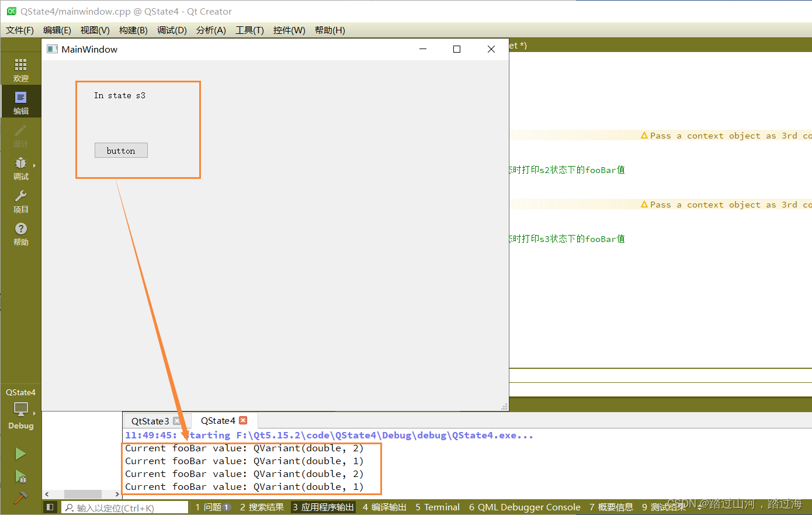Select the QState4 output tab
Screen dimensions: 812x515
click(218, 420)
